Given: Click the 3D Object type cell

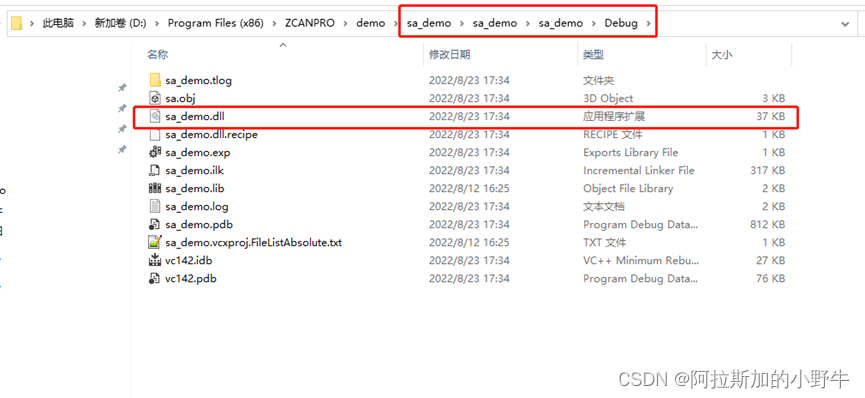Looking at the screenshot, I should click(608, 99).
